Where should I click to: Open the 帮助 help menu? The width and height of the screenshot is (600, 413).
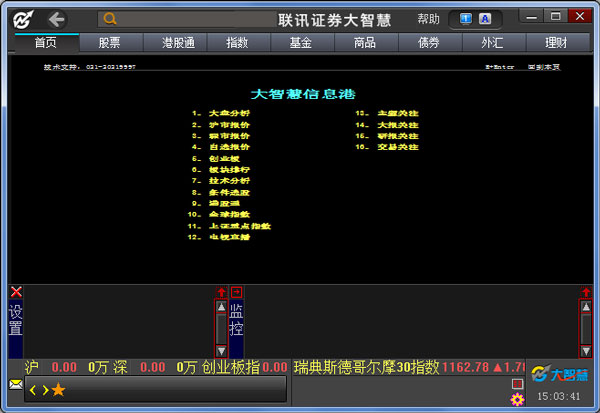click(428, 19)
